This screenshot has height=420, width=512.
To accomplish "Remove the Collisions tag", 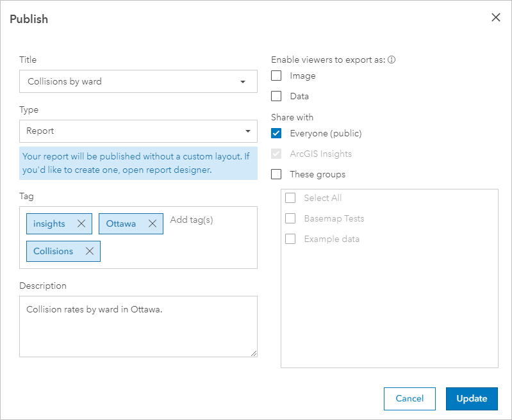I will click(90, 252).
